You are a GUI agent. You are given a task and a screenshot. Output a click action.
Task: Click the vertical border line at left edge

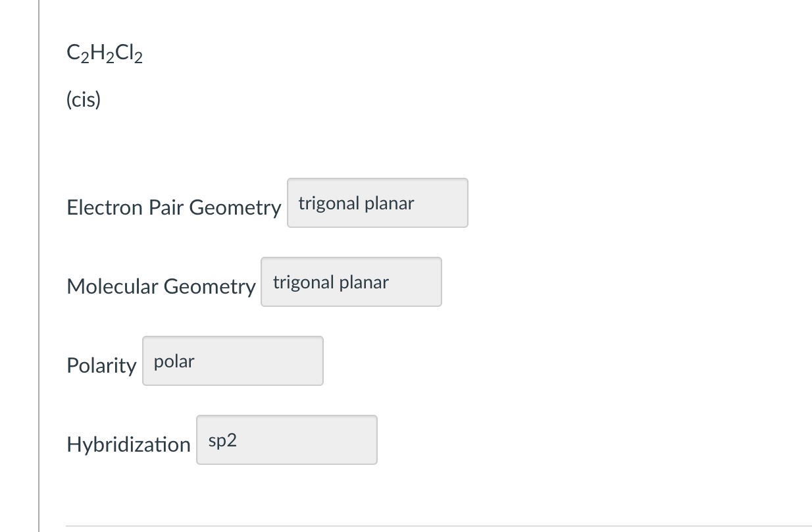coord(39,266)
